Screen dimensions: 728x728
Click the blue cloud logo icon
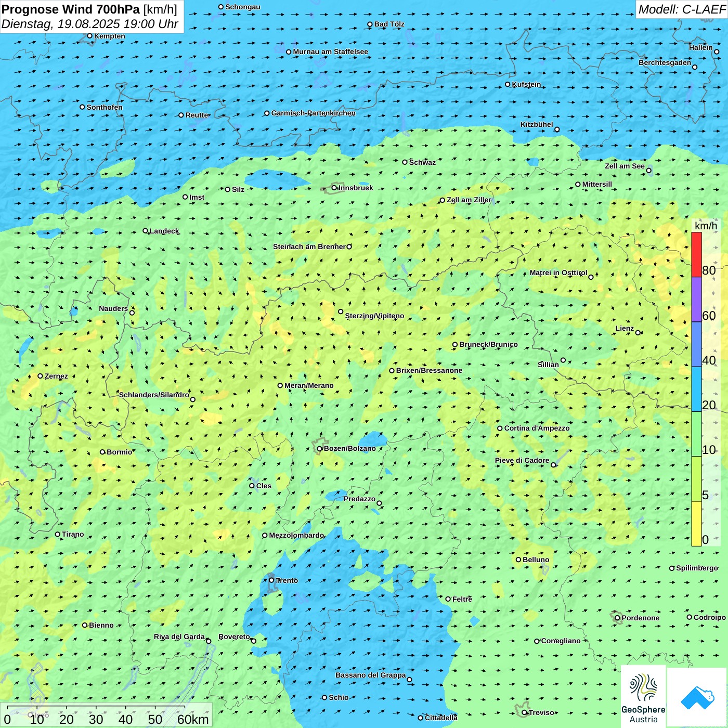697,698
